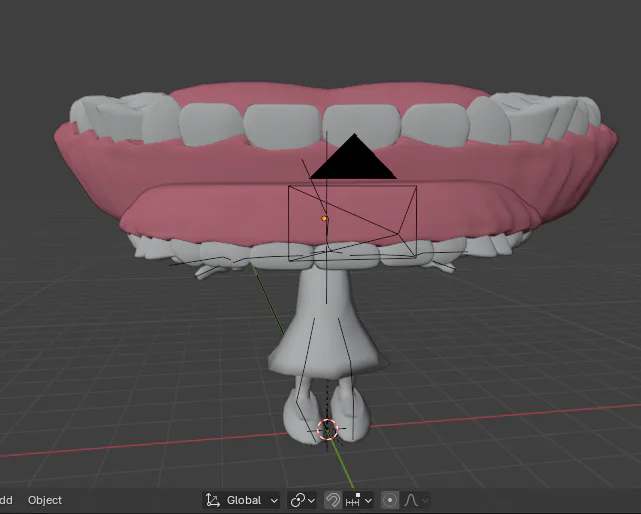Image resolution: width=641 pixels, height=514 pixels.
Task: Open the proportional editing falloff curve dropdown
Action: tap(416, 500)
